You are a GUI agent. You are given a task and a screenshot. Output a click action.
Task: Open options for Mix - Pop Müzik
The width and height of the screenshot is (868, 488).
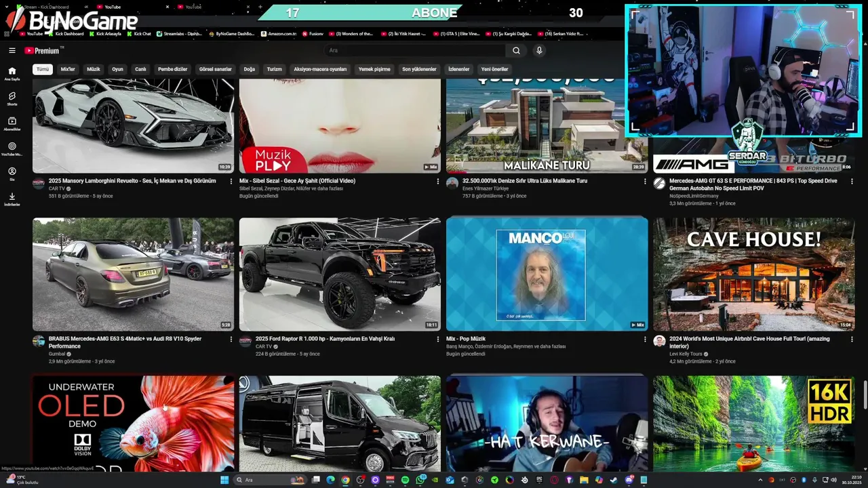[x=644, y=340]
